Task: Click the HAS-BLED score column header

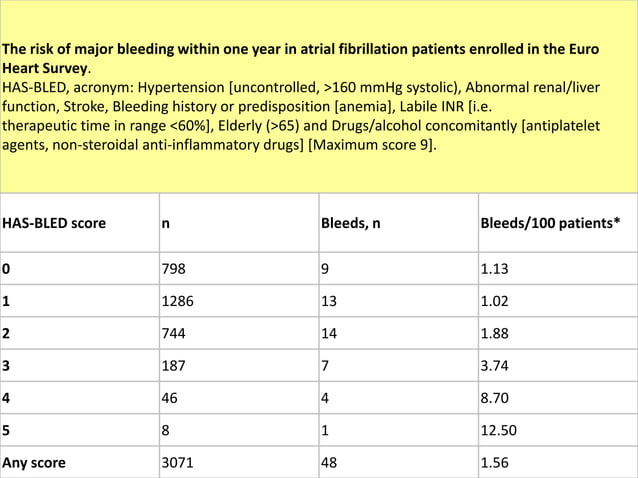Action: click(80, 223)
